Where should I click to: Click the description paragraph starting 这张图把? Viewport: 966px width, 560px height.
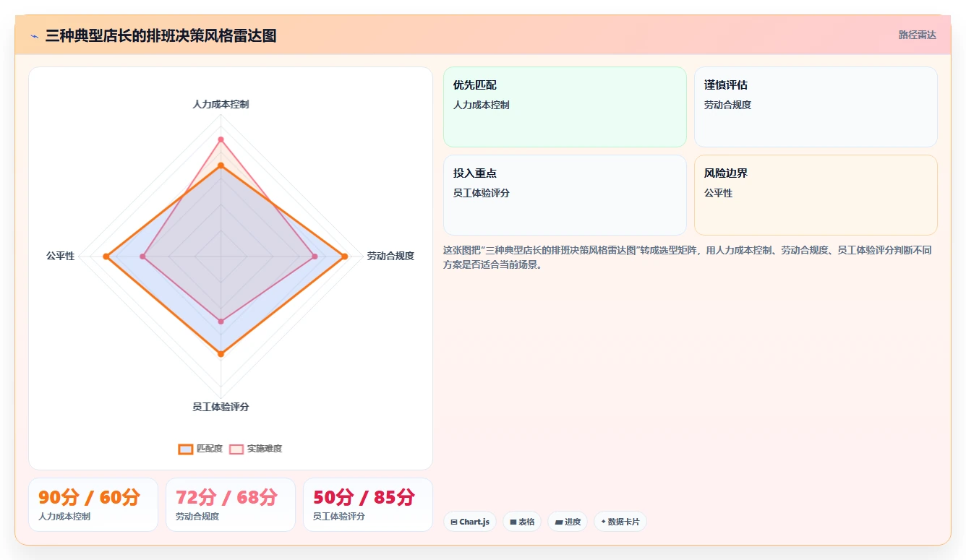coord(688,257)
